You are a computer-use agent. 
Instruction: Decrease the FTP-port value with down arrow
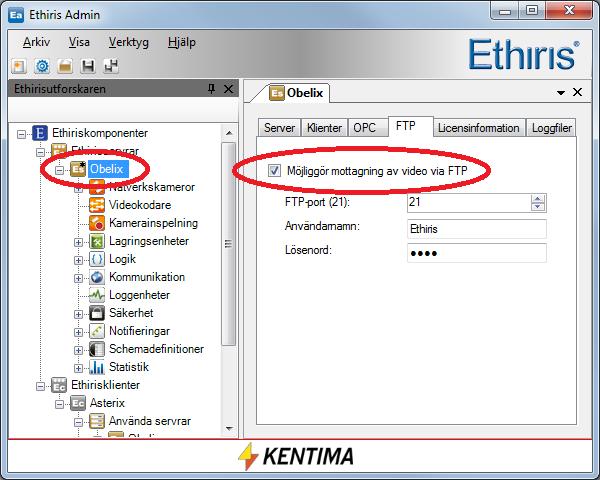pyautogui.click(x=538, y=207)
